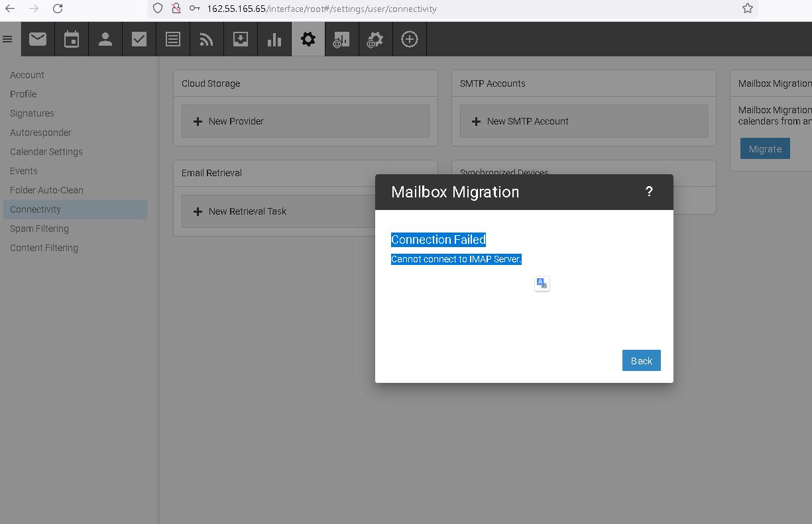Open Spam Filtering settings in sidebar
The height and width of the screenshot is (524, 812).
(39, 229)
